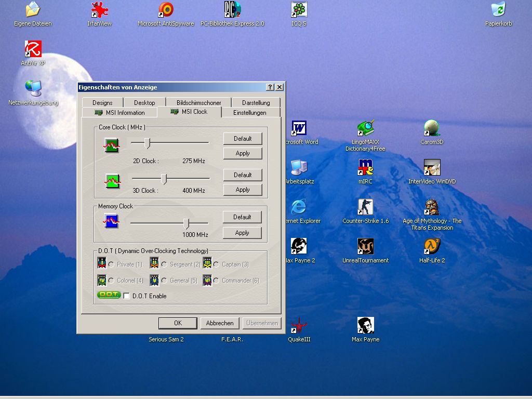Open the Einstellungen tab

(x=250, y=113)
